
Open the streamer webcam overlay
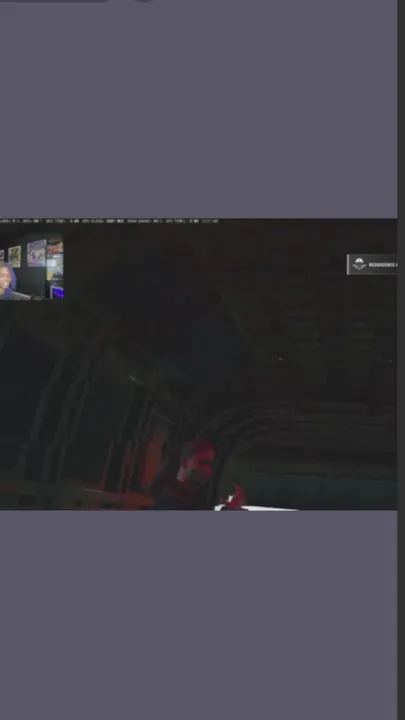tap(32, 268)
